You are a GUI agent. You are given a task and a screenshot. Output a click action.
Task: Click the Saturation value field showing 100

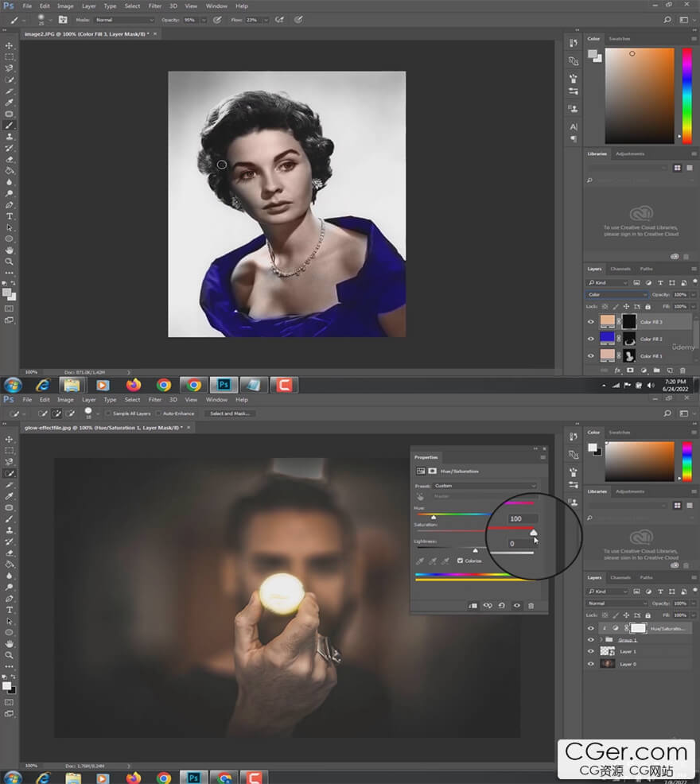click(523, 518)
